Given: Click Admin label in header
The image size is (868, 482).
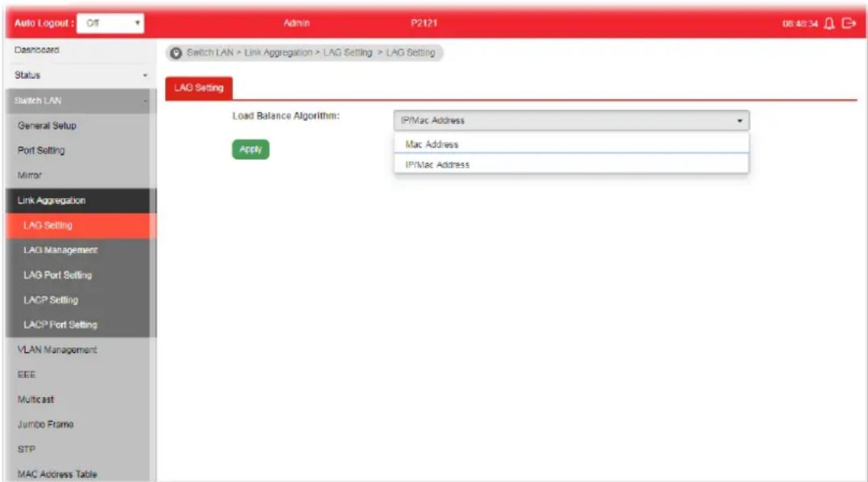Looking at the screenshot, I should [x=296, y=23].
